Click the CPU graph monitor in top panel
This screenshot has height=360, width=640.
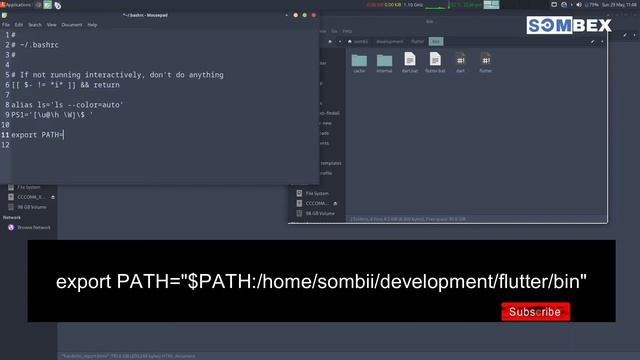(x=436, y=5)
